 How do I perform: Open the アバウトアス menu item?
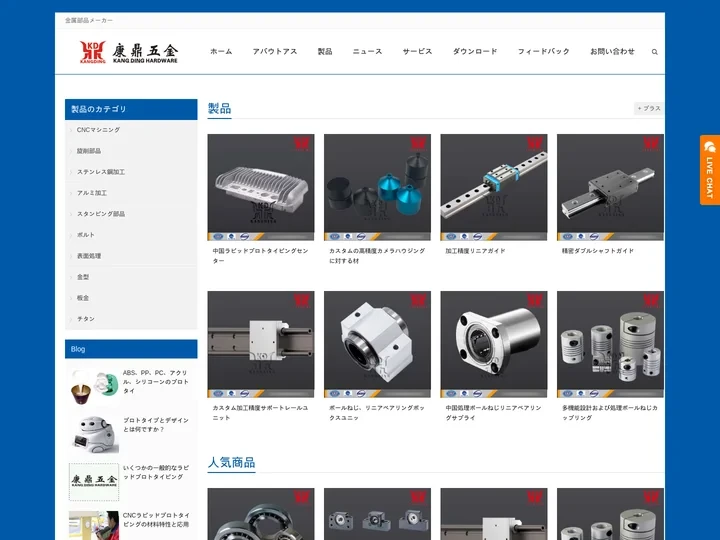click(275, 51)
